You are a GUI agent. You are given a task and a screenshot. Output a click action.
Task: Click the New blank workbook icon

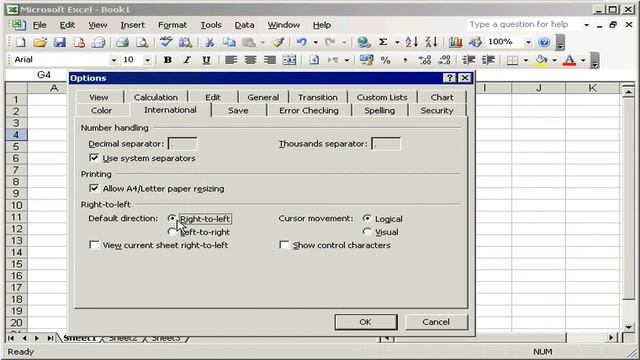[x=20, y=42]
